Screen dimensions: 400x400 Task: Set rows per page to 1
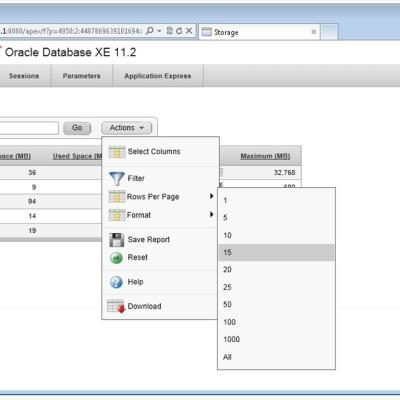(x=276, y=200)
